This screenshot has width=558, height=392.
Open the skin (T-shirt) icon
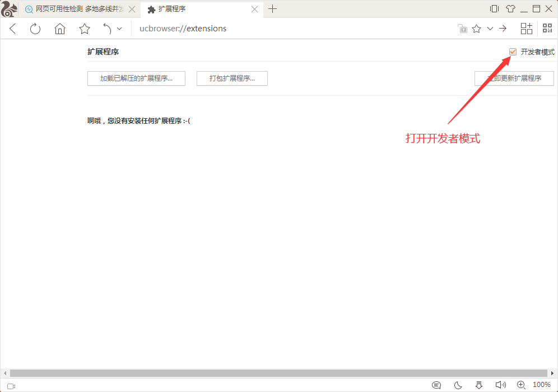click(510, 9)
